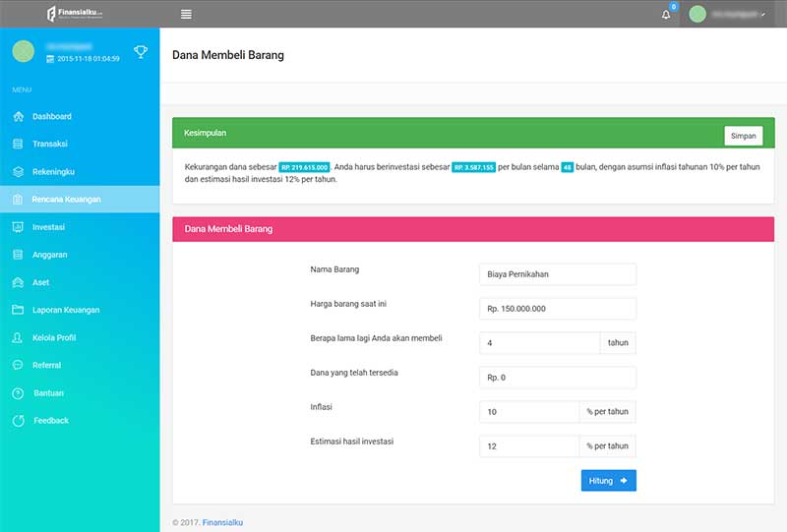This screenshot has width=787, height=532.
Task: Click the trophy icon in sidebar
Action: (141, 52)
